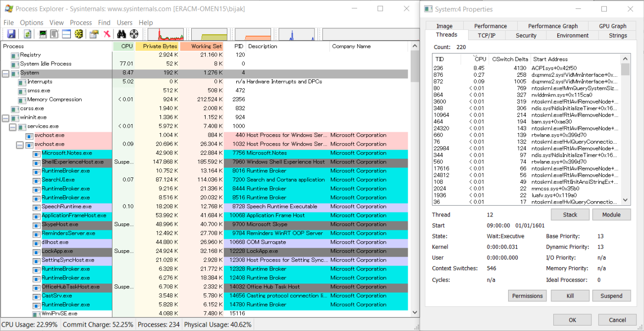Open the Find menu
Viewport: 644px width, 331px height.
coord(104,22)
